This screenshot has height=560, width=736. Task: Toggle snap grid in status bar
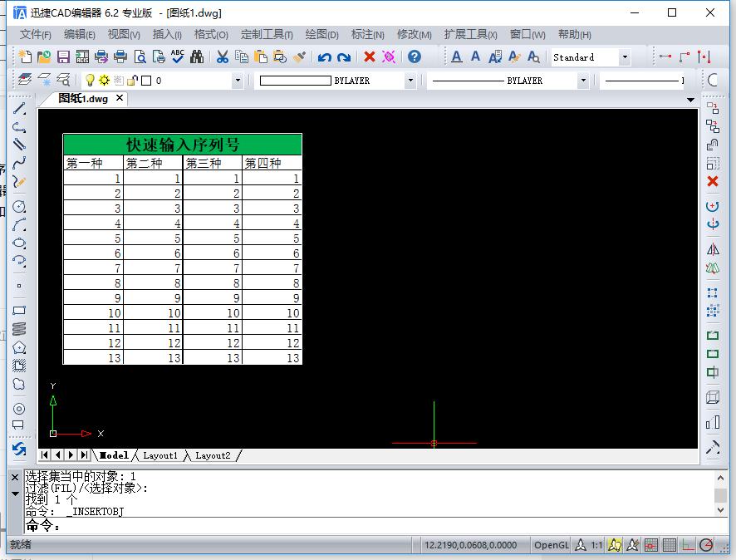(652, 545)
